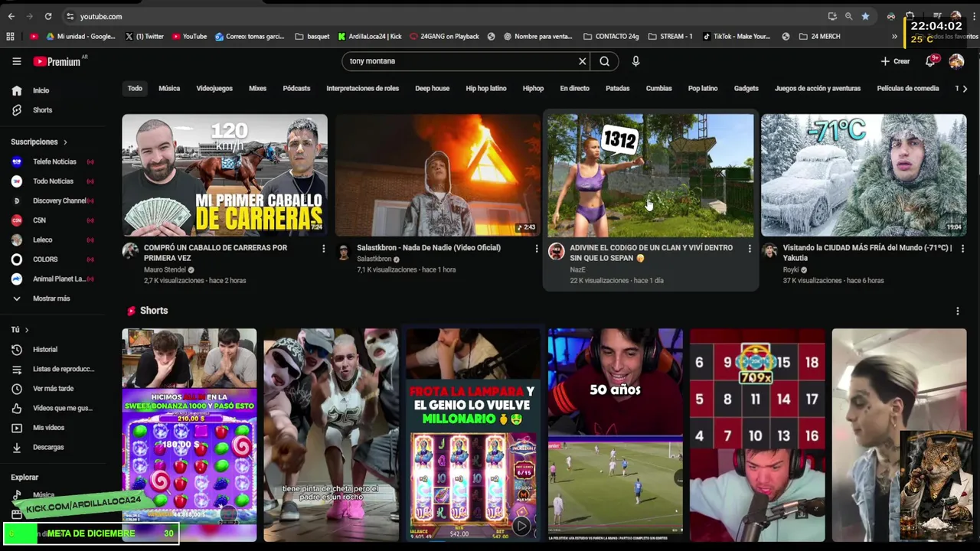The width and height of the screenshot is (980, 551).
Task: Expand the Suscripciones section chevron
Action: pos(65,142)
